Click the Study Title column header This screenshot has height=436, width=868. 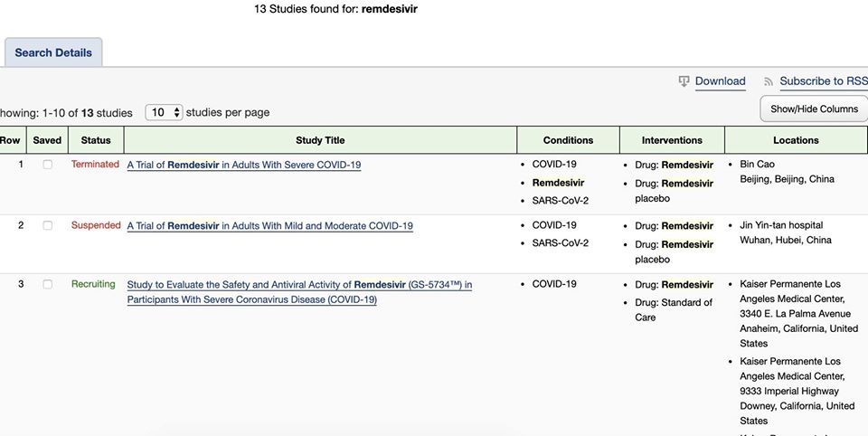[x=320, y=140]
